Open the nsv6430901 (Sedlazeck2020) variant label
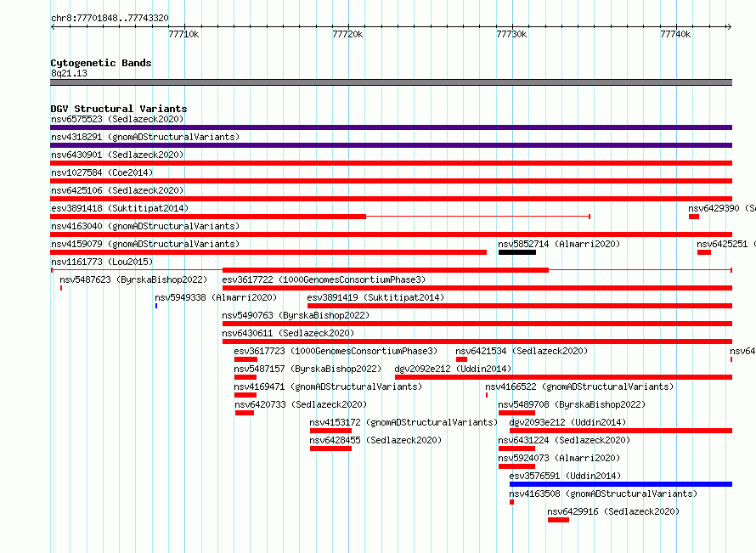 tap(117, 155)
